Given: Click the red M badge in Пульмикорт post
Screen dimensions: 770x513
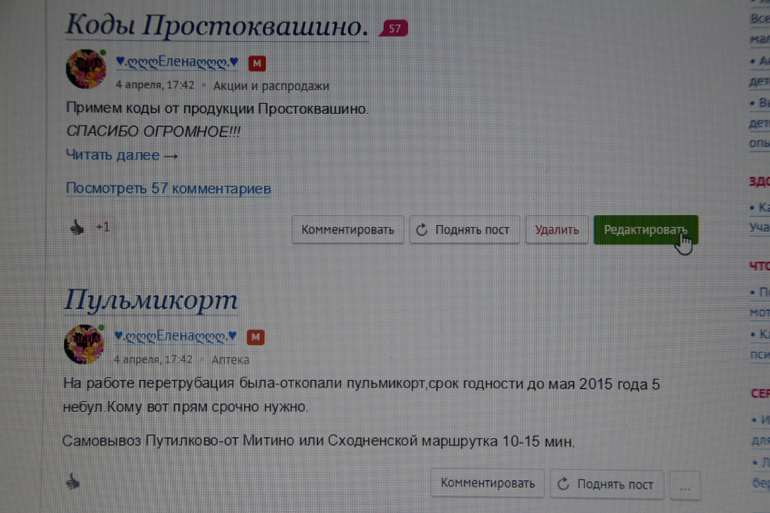Looking at the screenshot, I should point(256,337).
